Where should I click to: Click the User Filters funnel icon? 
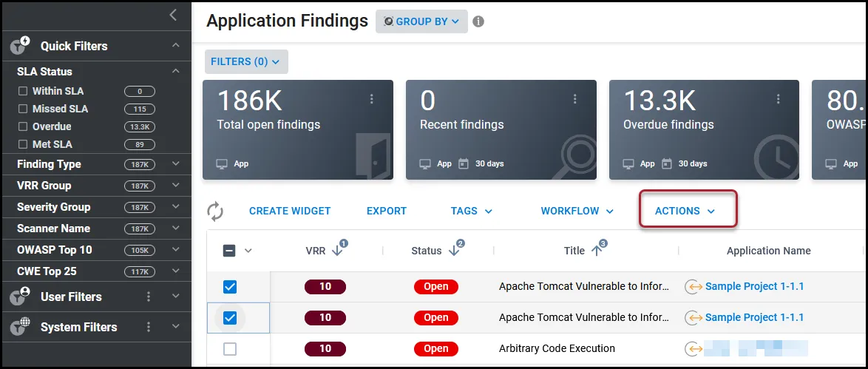pos(20,297)
